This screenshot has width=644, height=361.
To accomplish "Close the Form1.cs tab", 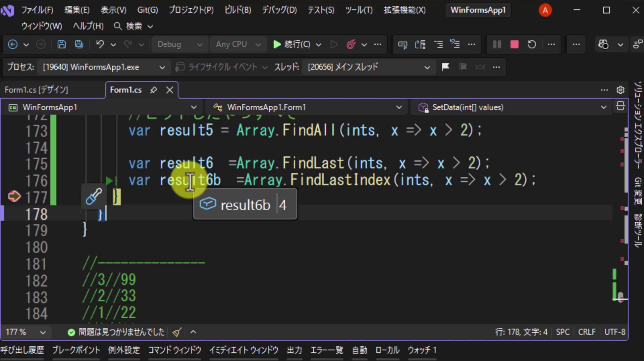I will pos(170,90).
